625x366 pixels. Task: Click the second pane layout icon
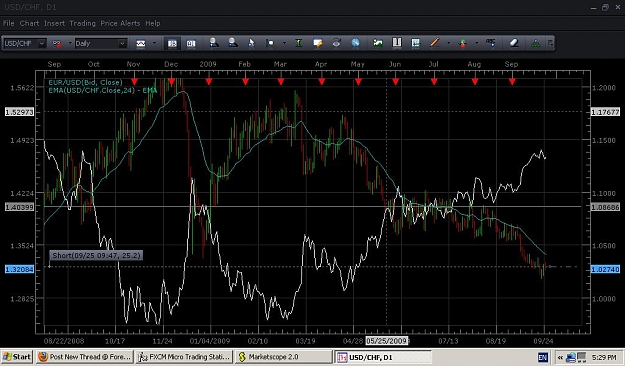click(191, 43)
